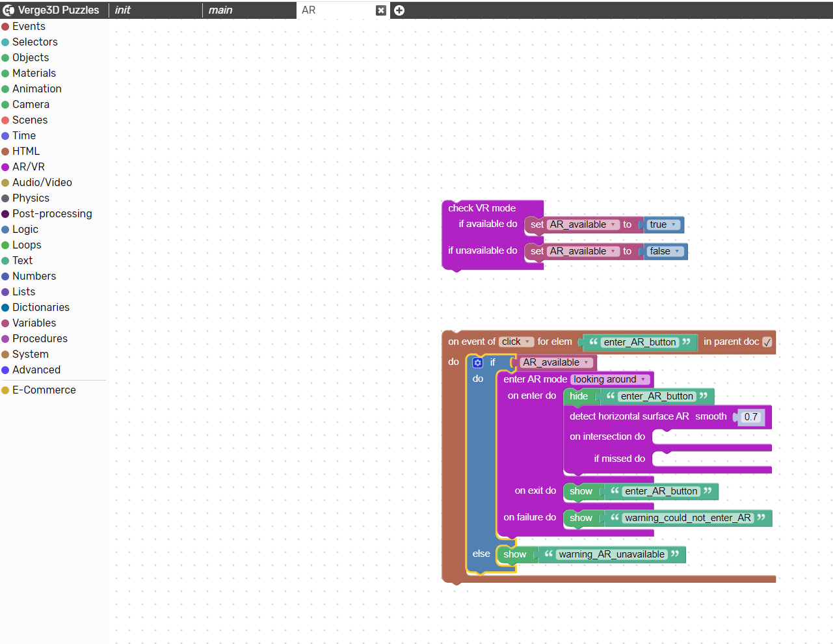Open the Advanced category

pos(36,369)
